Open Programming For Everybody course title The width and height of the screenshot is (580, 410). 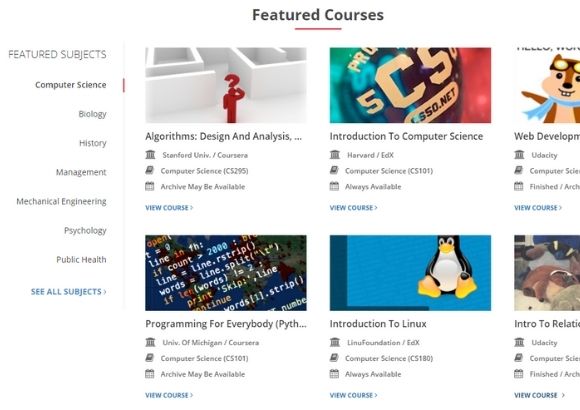click(226, 324)
